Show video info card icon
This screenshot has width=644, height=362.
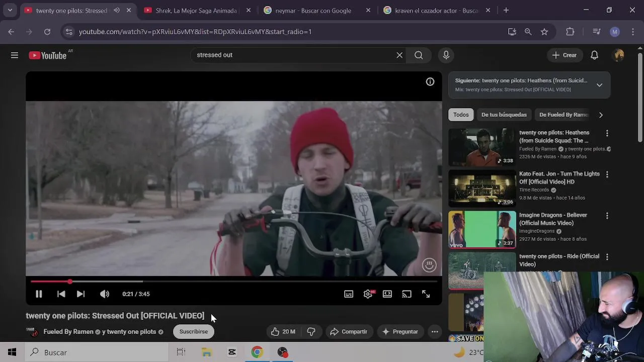pos(430,82)
